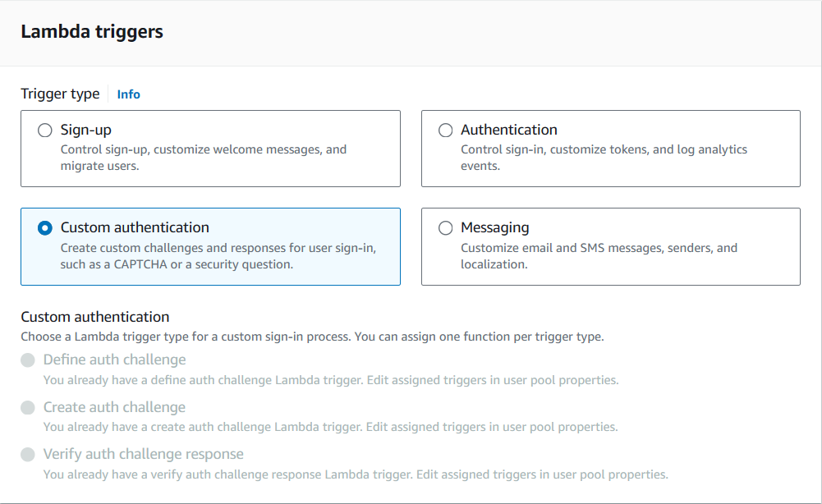Screen dimensions: 822x504
Task: Click the Lambda triggers heading
Action: click(x=92, y=32)
